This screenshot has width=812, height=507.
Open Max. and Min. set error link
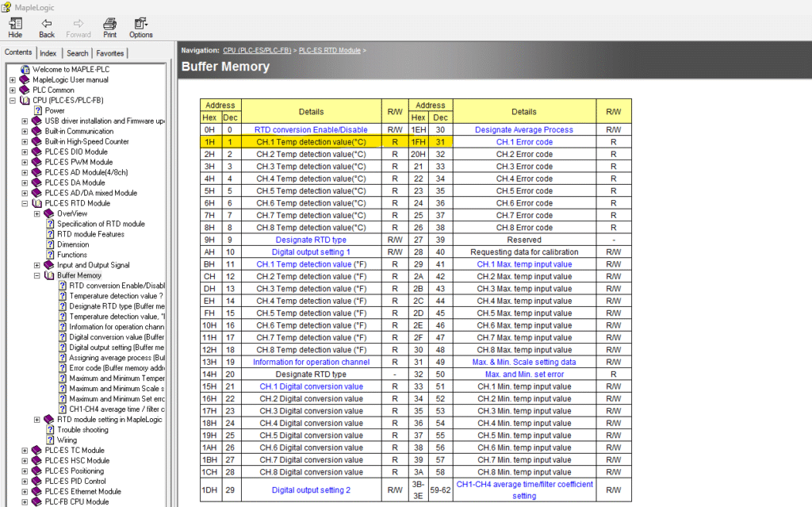tap(524, 374)
